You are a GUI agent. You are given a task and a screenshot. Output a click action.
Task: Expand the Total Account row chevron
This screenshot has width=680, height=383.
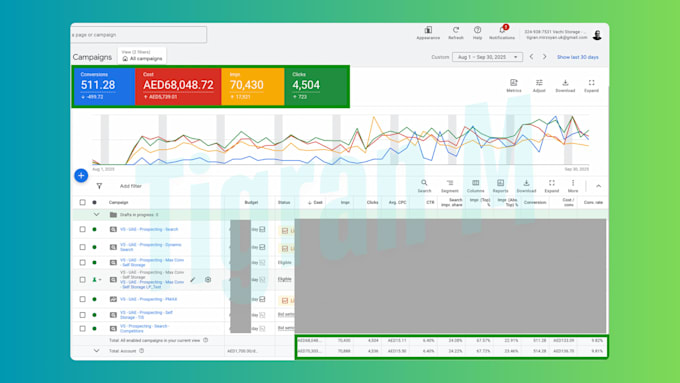point(96,351)
